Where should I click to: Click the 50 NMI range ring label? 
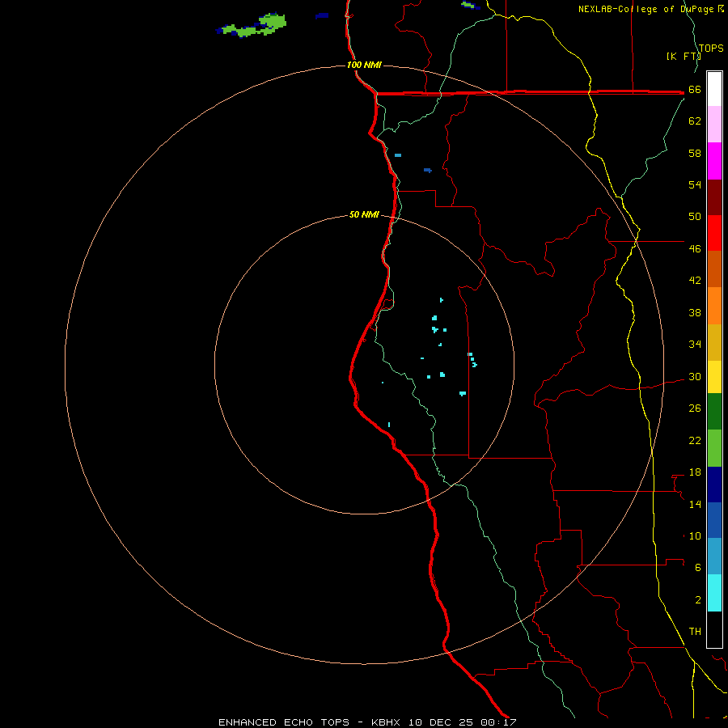point(364,214)
